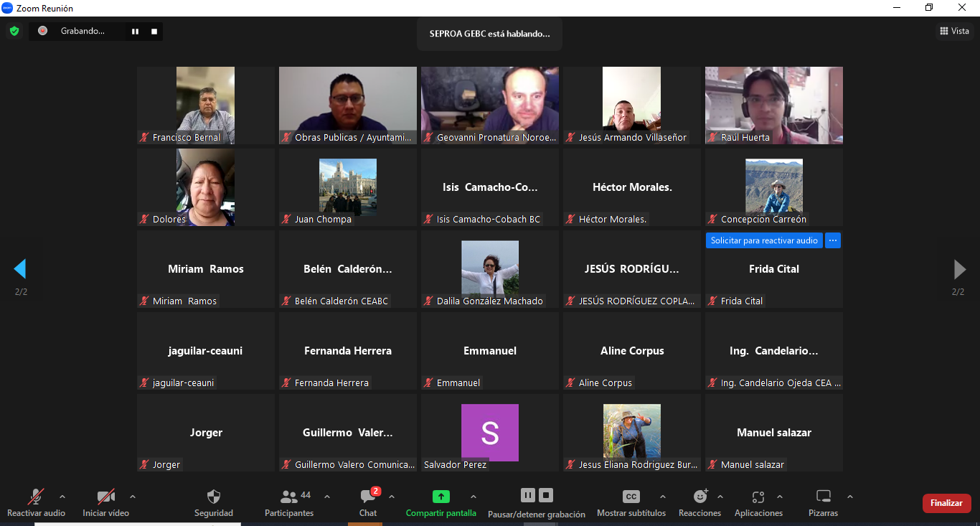Open the three-dot menu on Frida Cital tile
This screenshot has height=526, width=980.
coord(832,240)
